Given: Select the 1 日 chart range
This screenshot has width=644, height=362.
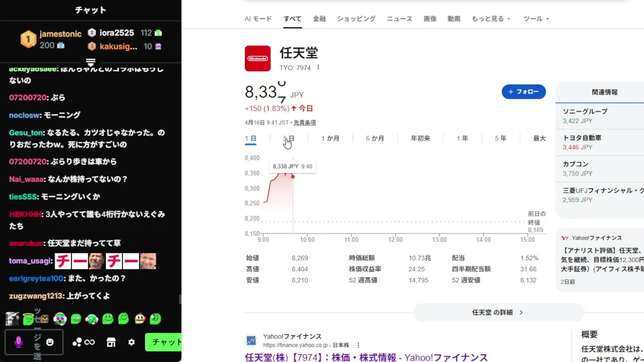Looking at the screenshot, I should click(251, 138).
